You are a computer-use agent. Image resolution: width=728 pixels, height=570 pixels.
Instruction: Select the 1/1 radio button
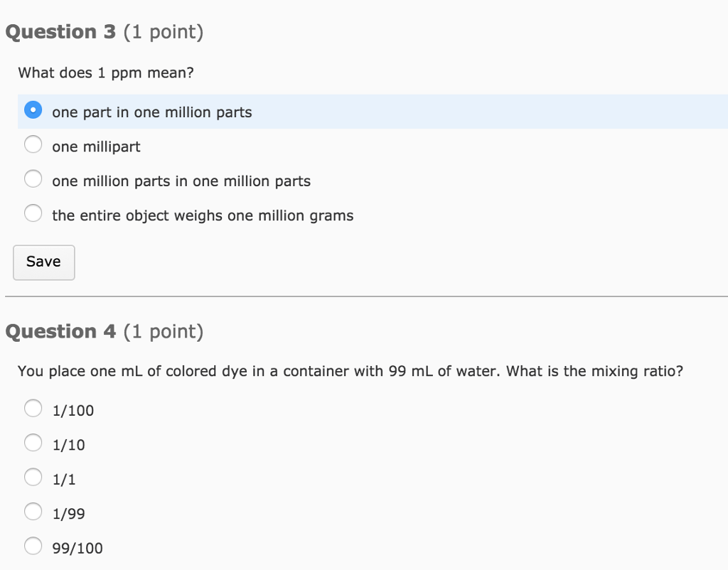[33, 477]
